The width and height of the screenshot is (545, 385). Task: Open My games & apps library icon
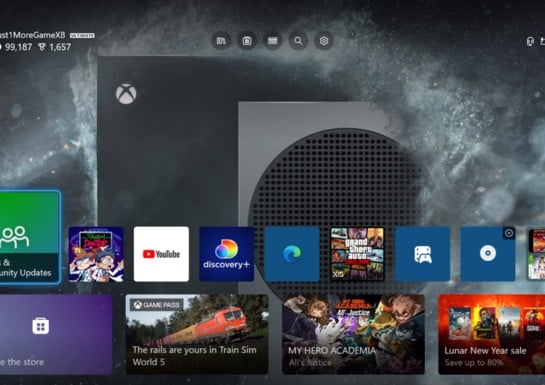pos(221,41)
